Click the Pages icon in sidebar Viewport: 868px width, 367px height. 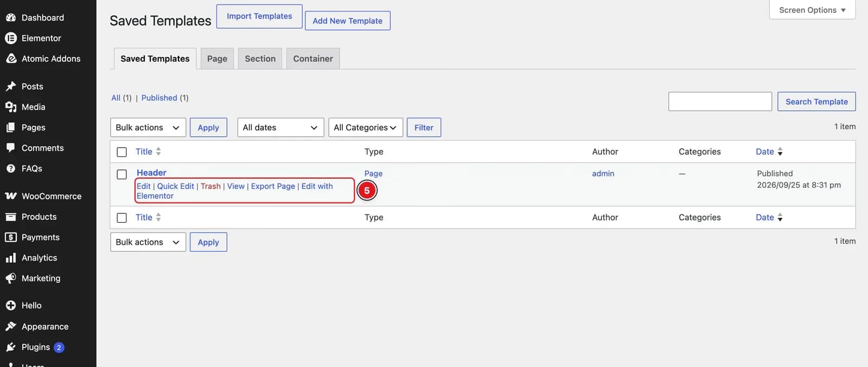pos(11,128)
